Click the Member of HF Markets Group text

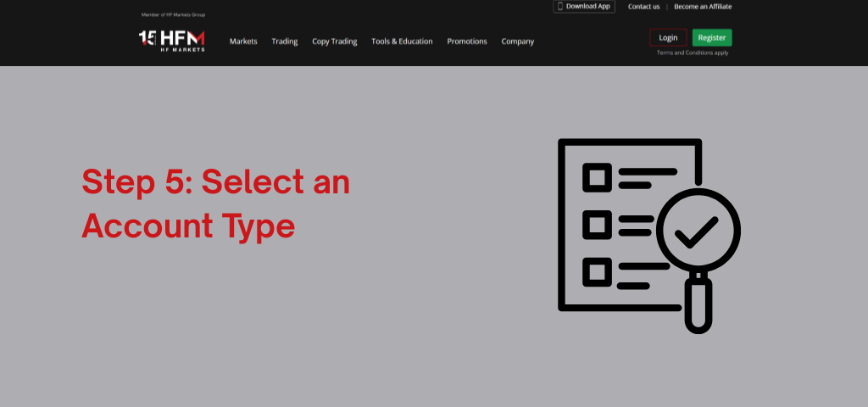[x=173, y=15]
